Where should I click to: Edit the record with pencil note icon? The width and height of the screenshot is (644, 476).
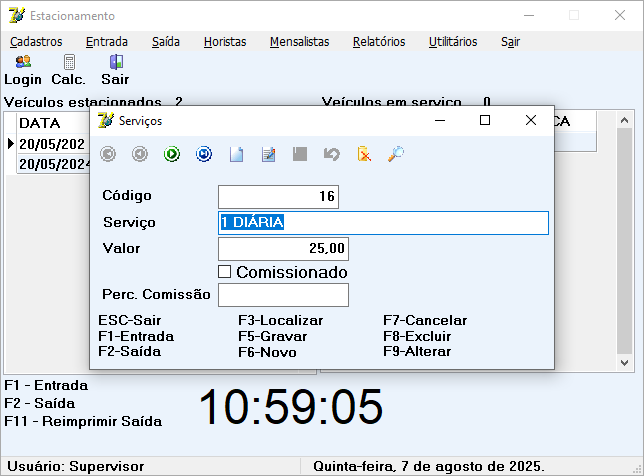tap(268, 154)
